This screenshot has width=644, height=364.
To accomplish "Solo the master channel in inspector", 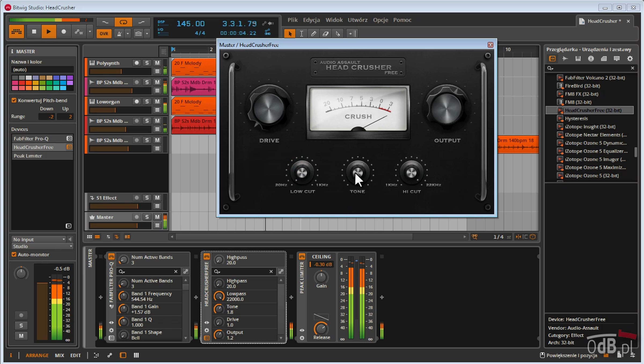I will [x=21, y=325].
